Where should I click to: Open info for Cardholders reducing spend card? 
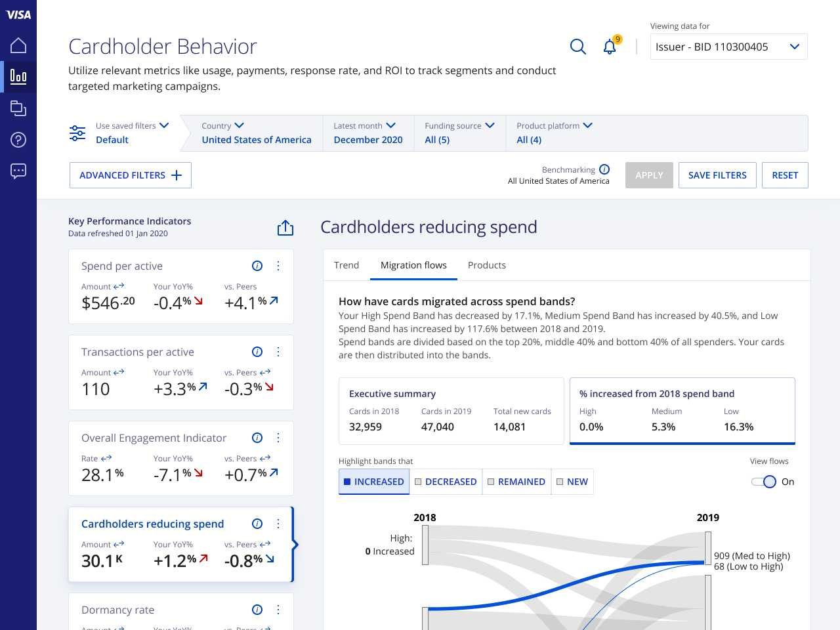coord(257,524)
